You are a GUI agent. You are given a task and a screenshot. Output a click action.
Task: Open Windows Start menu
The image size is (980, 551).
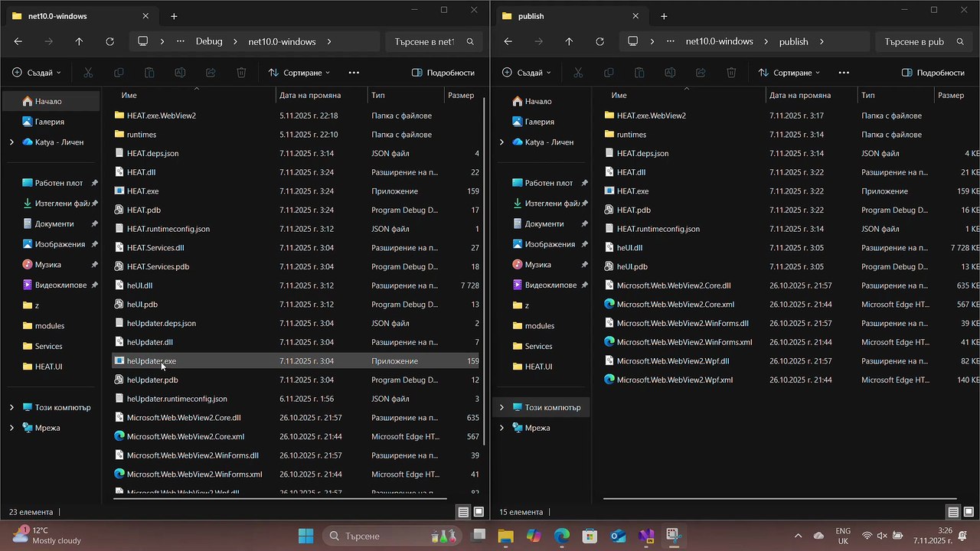pos(305,536)
